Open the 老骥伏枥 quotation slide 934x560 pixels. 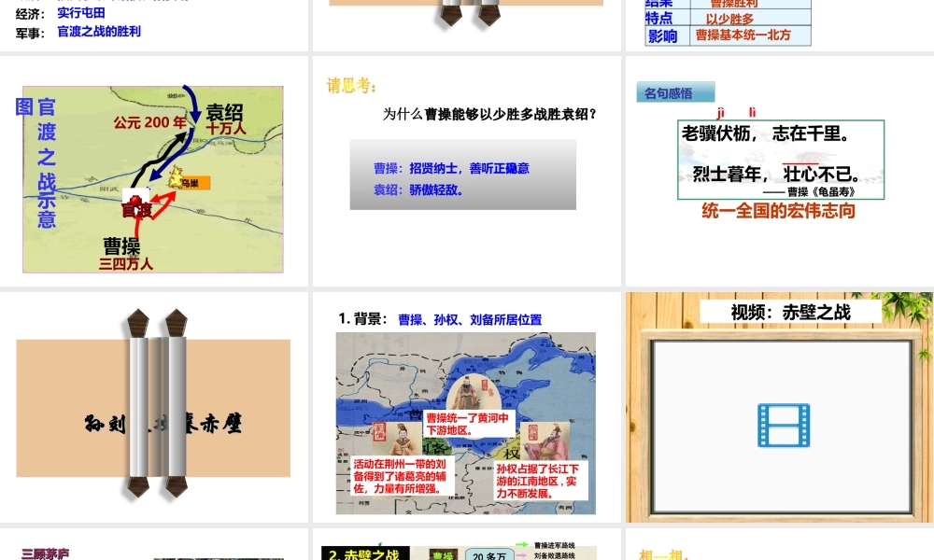[779, 171]
